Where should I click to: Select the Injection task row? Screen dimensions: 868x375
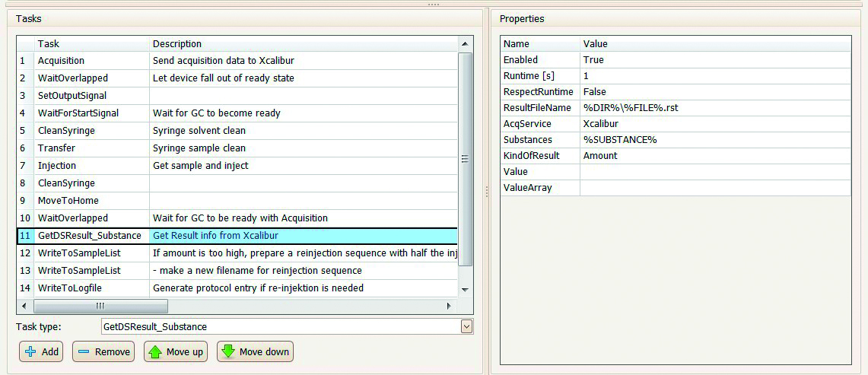[x=237, y=166]
